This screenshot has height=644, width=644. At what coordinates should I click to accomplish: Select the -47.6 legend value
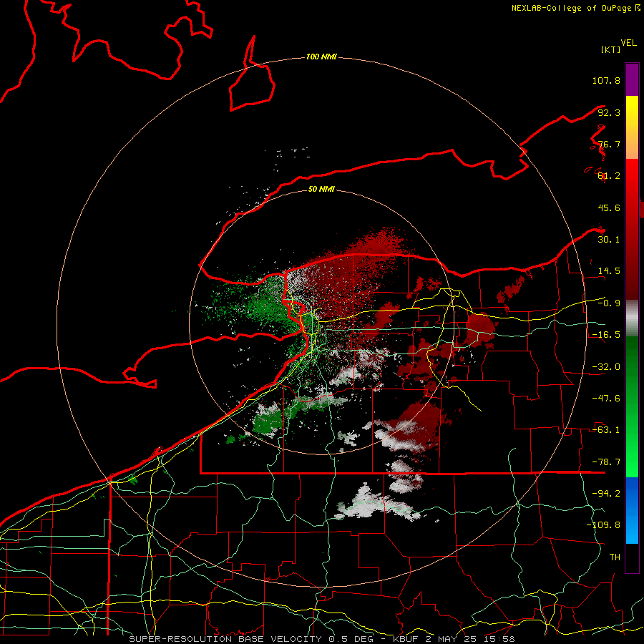point(606,399)
